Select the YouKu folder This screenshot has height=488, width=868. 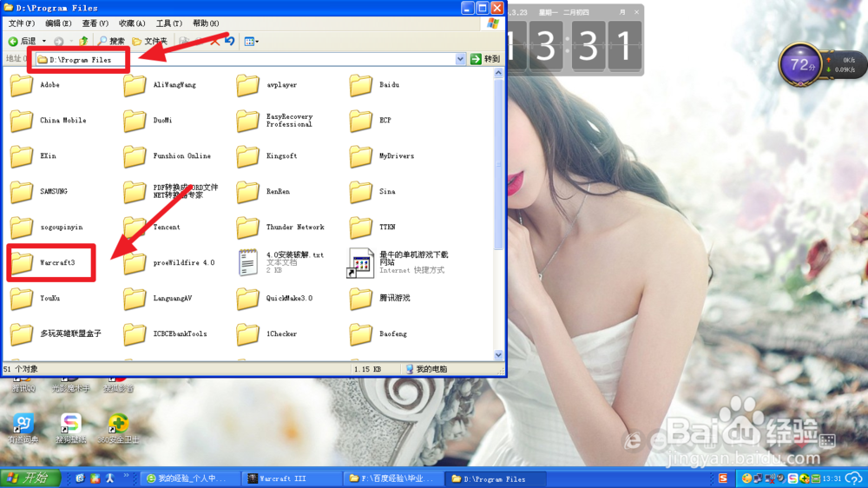36,298
